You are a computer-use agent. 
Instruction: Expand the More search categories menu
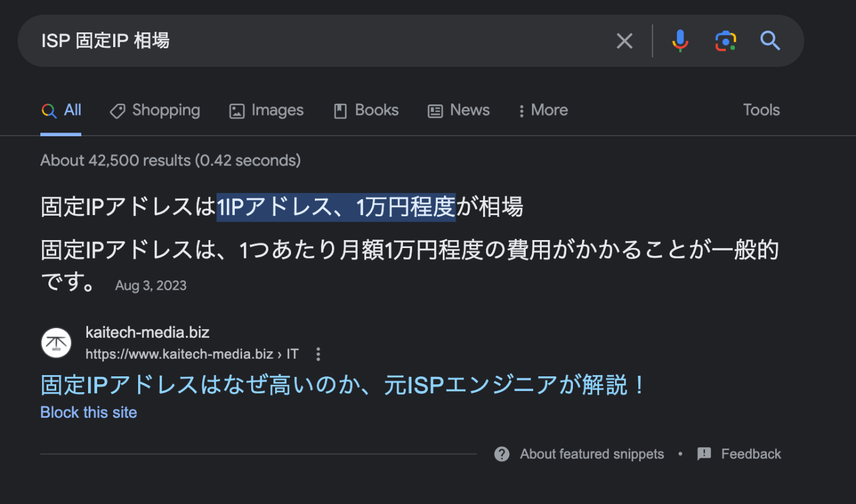point(543,110)
